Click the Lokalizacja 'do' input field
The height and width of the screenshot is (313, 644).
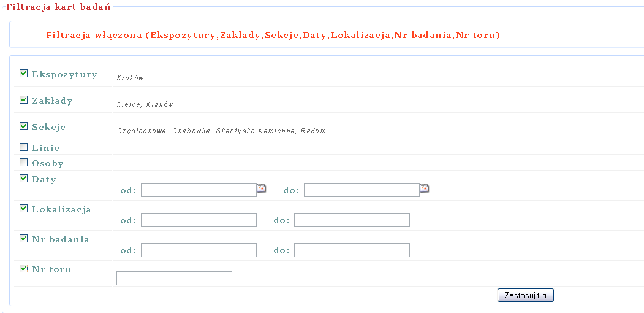[x=352, y=220]
